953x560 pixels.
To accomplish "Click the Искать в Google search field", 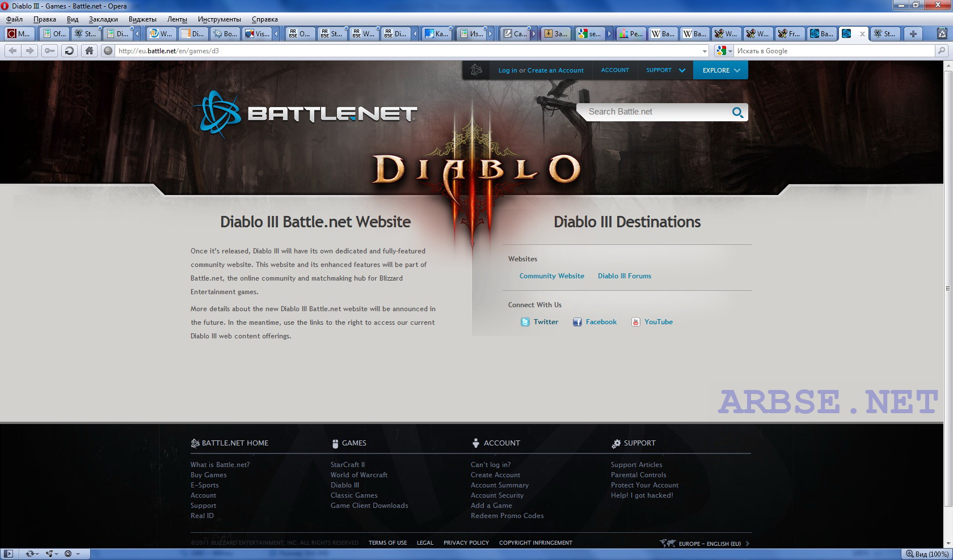I will [834, 51].
